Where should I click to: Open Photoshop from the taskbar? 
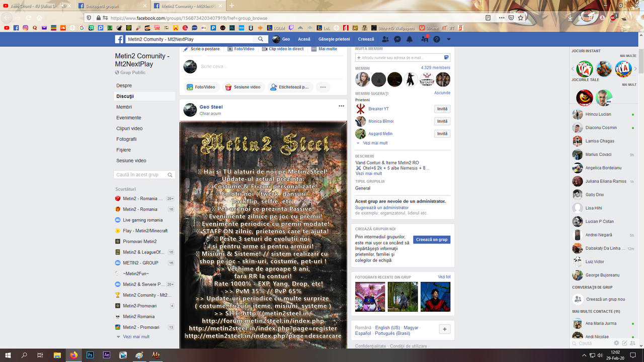click(x=90, y=355)
